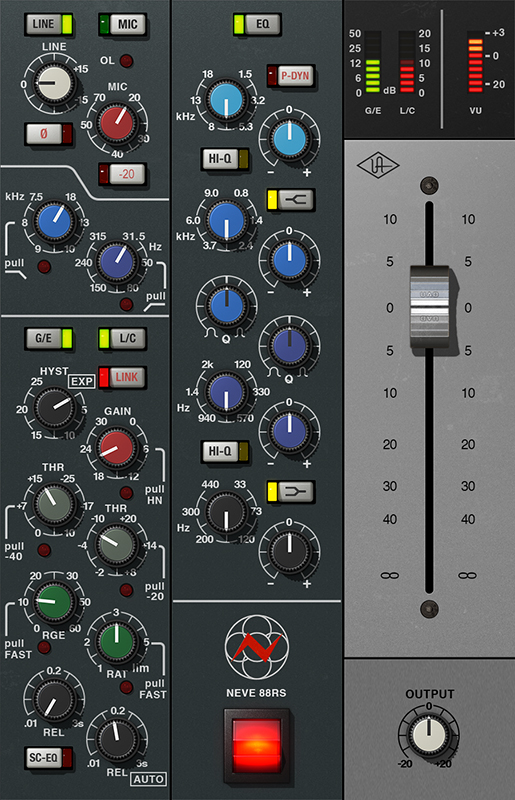Click the LF frequency knob labeled 440
The height and width of the screenshot is (800, 515).
coord(226,513)
